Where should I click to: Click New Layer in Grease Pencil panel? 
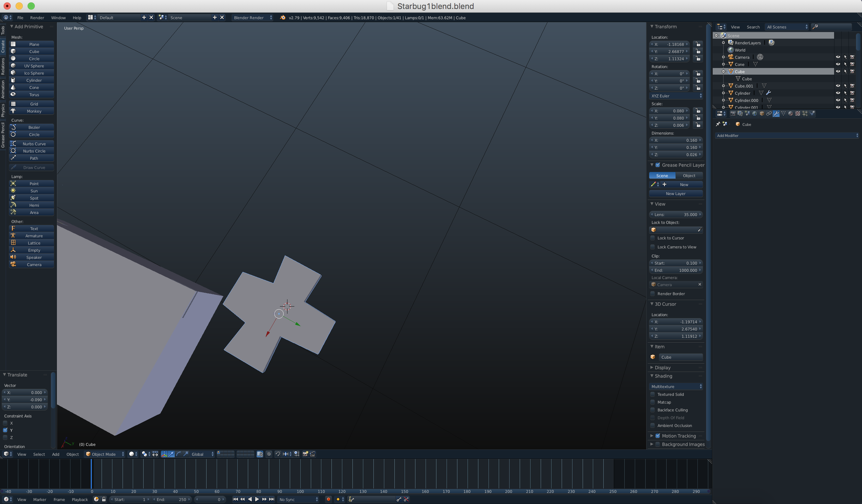point(676,194)
